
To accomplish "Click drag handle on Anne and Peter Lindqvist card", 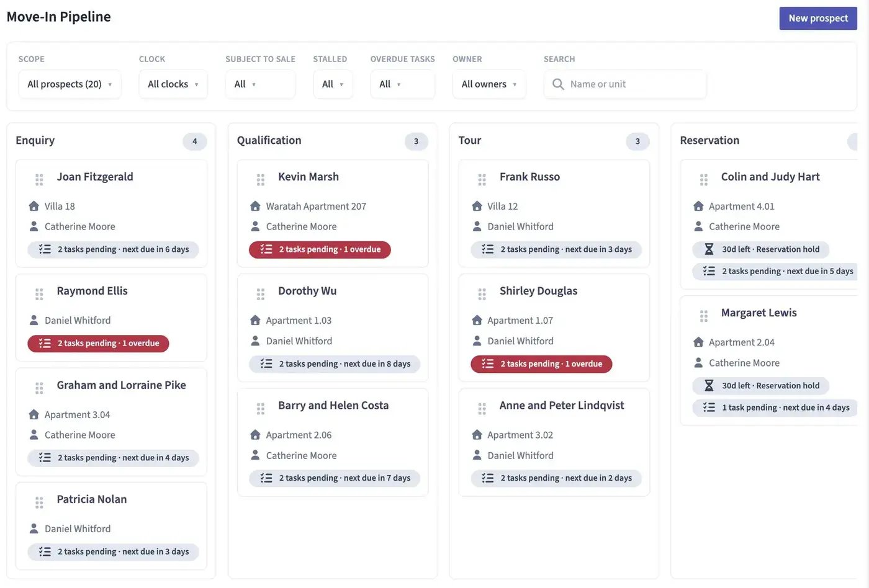I will coord(482,409).
